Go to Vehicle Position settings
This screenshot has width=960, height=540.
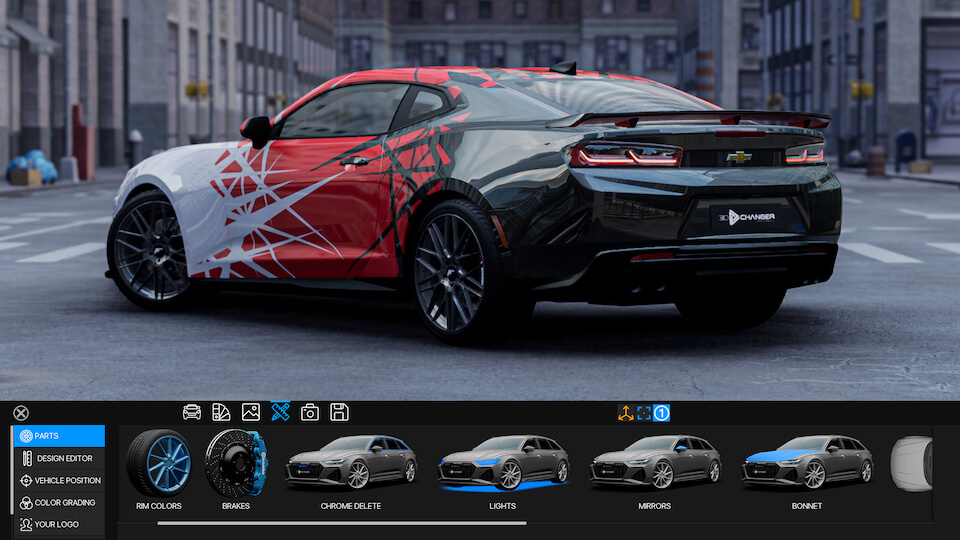(58, 480)
